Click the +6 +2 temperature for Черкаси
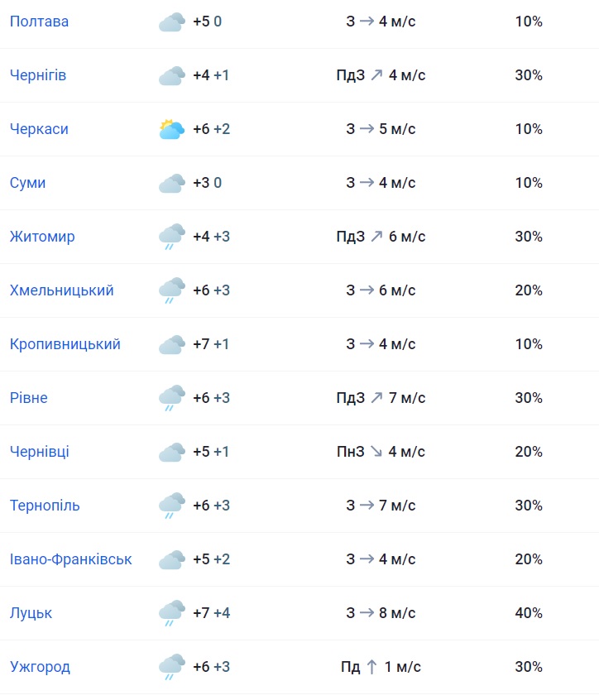 coord(211,129)
